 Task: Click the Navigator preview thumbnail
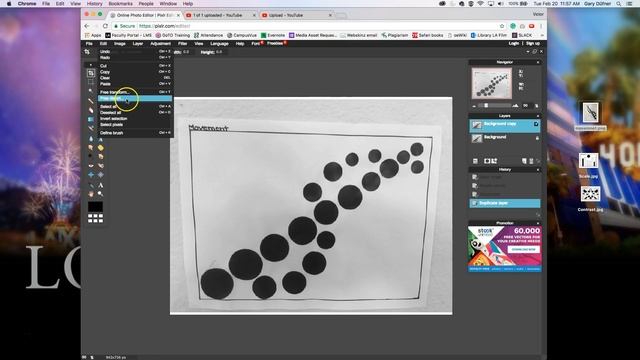(x=491, y=83)
